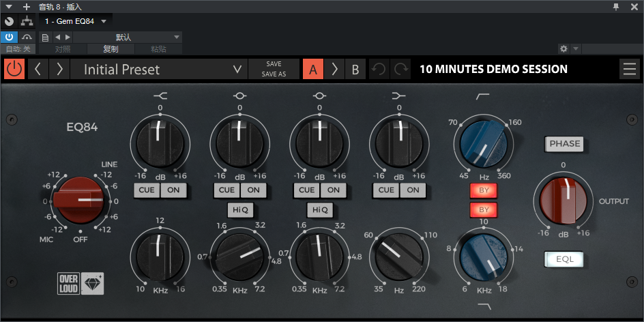Click the 复制 copy button

pyautogui.click(x=111, y=49)
